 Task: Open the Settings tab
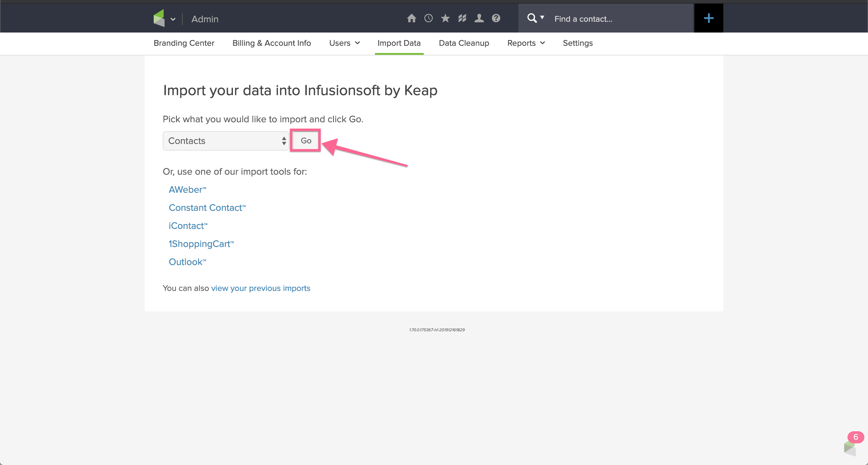pyautogui.click(x=577, y=43)
